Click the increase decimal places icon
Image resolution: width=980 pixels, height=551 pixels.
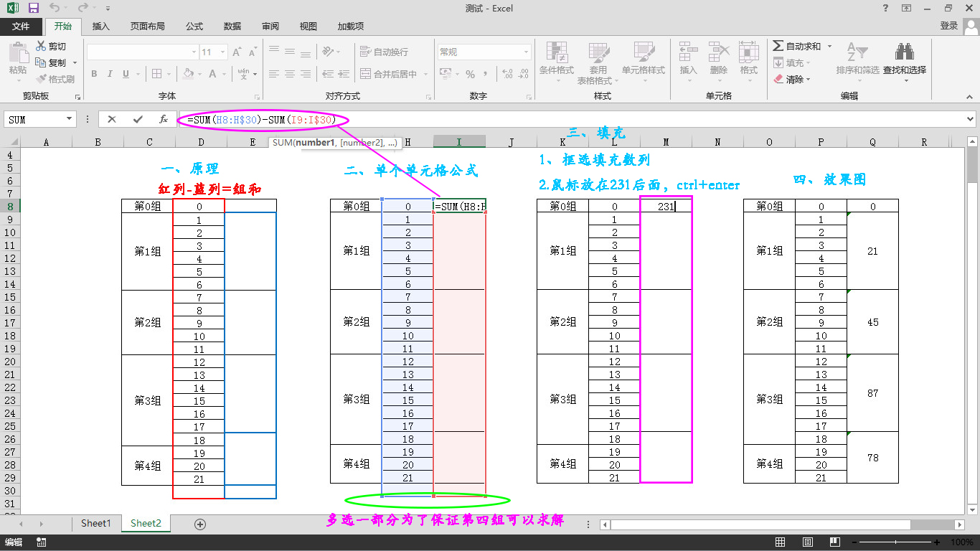[508, 74]
